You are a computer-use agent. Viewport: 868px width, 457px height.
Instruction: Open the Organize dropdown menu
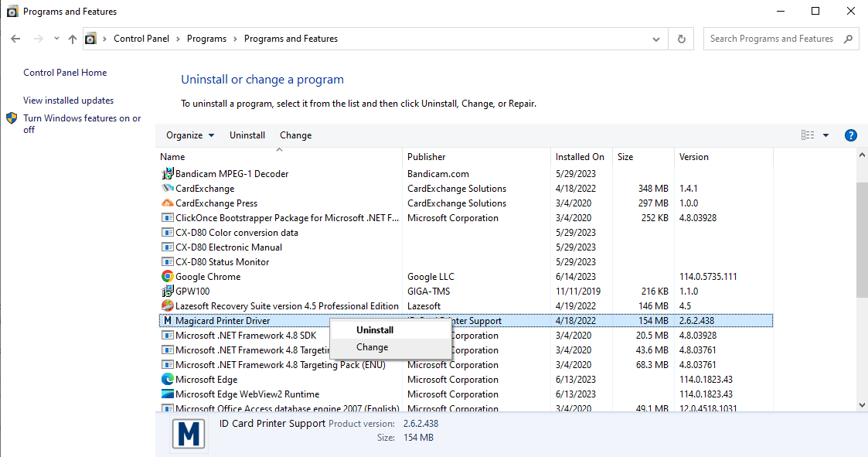pos(190,135)
